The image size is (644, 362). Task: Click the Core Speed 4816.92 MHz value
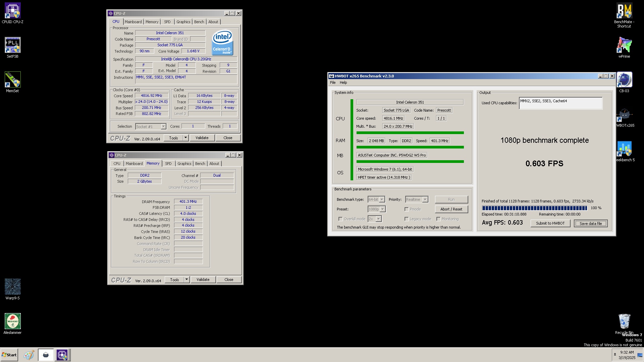coord(152,96)
